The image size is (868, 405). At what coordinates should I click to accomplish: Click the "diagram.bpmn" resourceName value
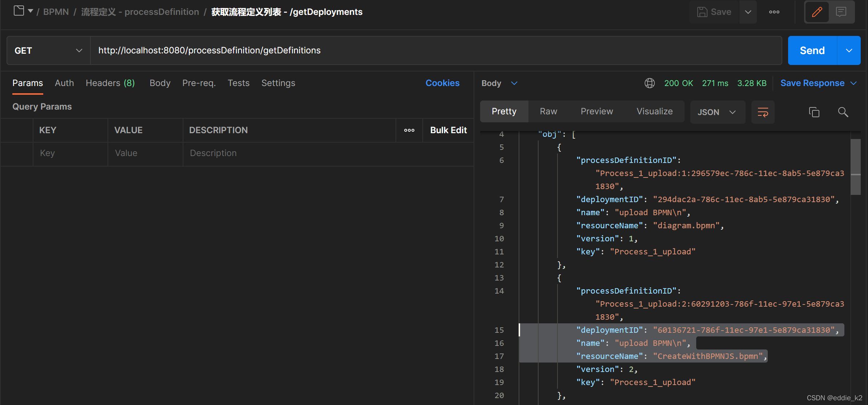coord(686,226)
